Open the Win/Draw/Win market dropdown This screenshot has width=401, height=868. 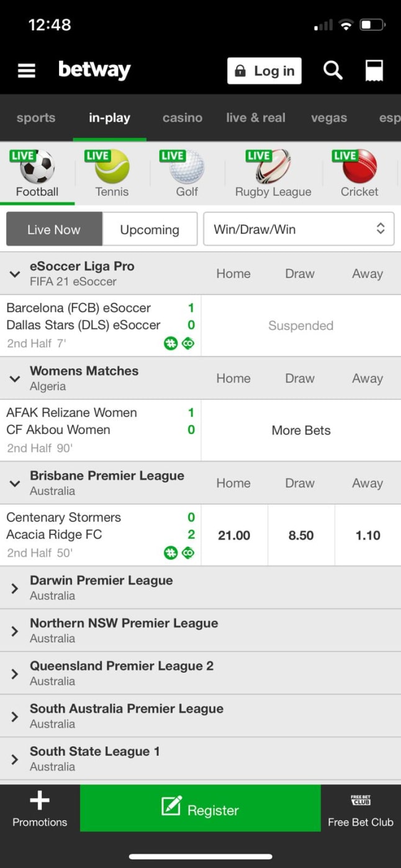[299, 229]
